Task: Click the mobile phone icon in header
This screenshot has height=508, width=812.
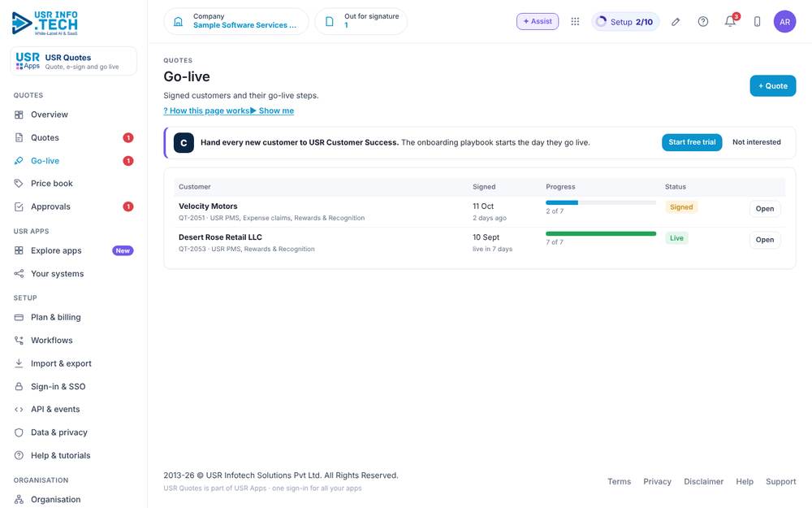Action: point(757,22)
